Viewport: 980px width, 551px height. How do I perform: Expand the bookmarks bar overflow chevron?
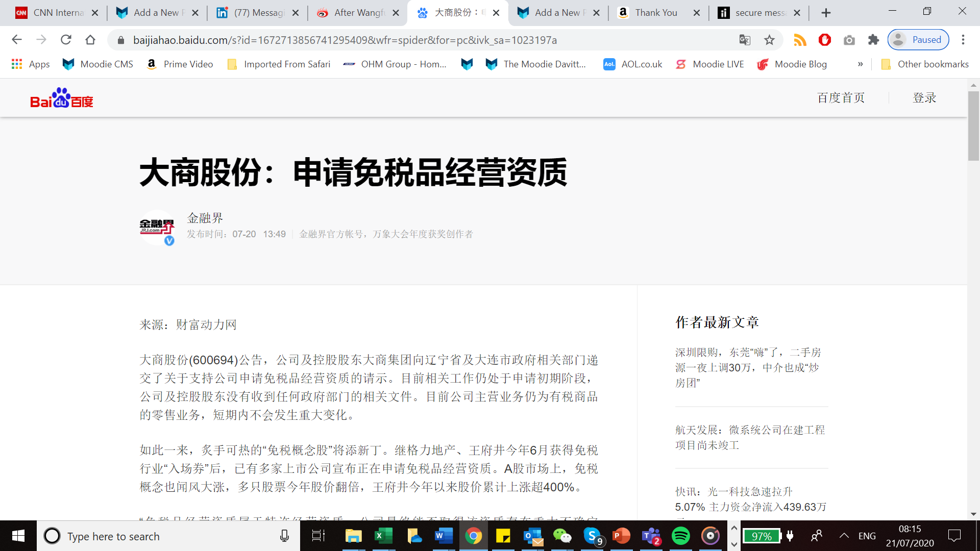tap(861, 64)
